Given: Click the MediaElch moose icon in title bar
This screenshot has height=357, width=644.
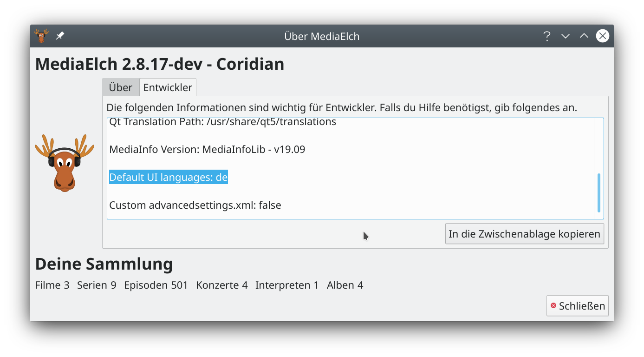Looking at the screenshot, I should (x=40, y=35).
